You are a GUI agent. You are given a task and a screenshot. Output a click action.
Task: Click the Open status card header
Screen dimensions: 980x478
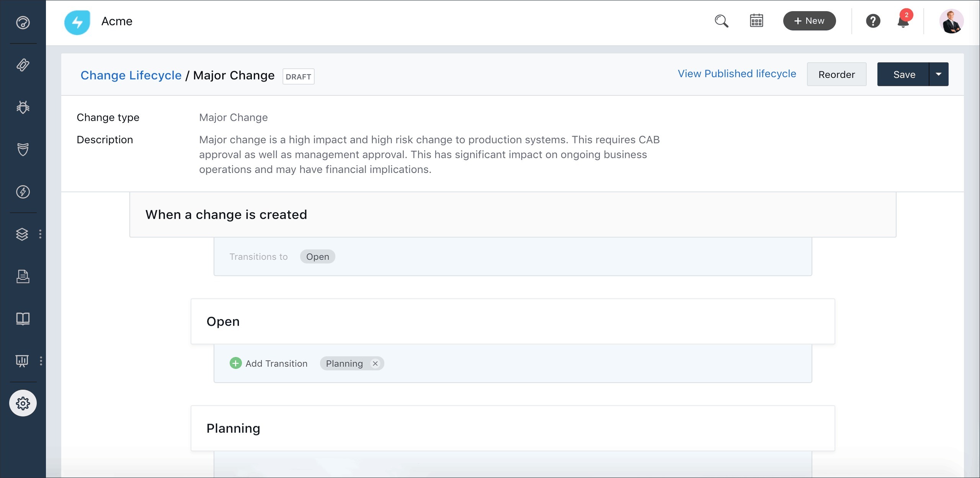(513, 321)
